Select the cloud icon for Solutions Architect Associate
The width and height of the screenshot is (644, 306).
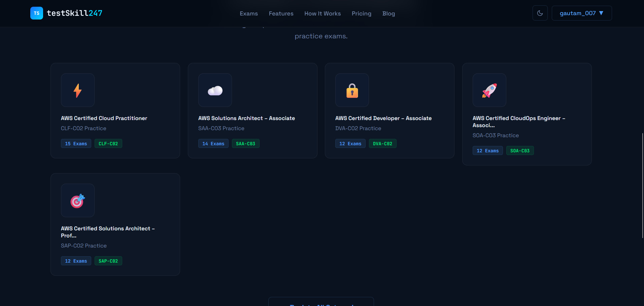pyautogui.click(x=215, y=90)
